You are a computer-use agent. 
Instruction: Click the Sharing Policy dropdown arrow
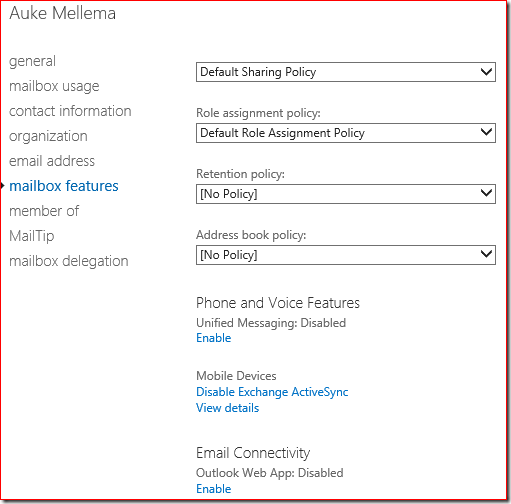pos(486,71)
